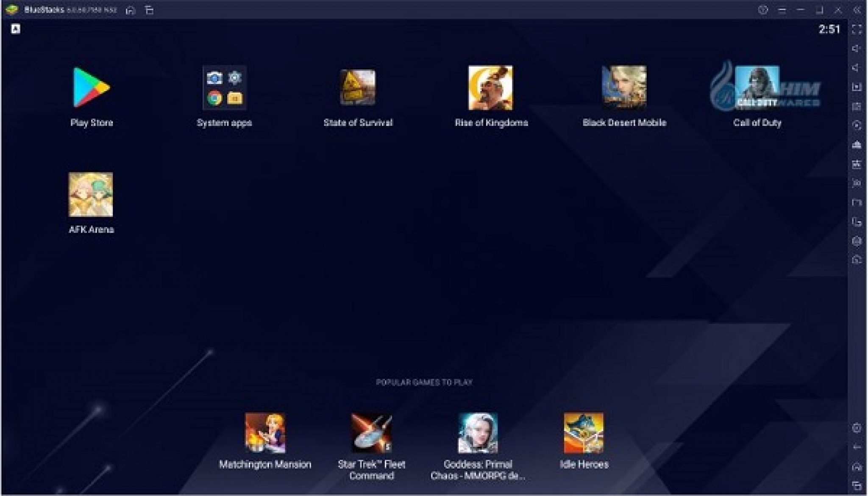Toggle full screen mode
The width and height of the screenshot is (868, 496).
[857, 29]
